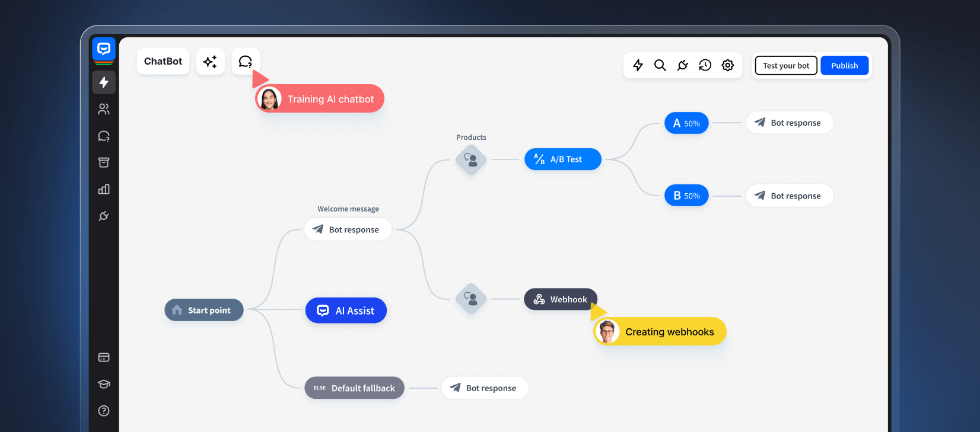Click the graduation cap academy icon
Screen dimensions: 980x432
(x=104, y=384)
